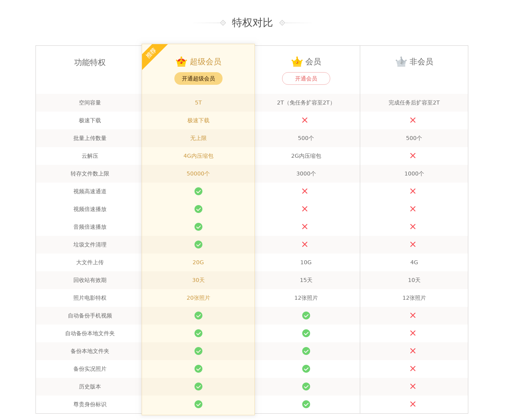Click the red X for 云解压 under 非会员
This screenshot has height=420, width=505.
[x=413, y=156]
